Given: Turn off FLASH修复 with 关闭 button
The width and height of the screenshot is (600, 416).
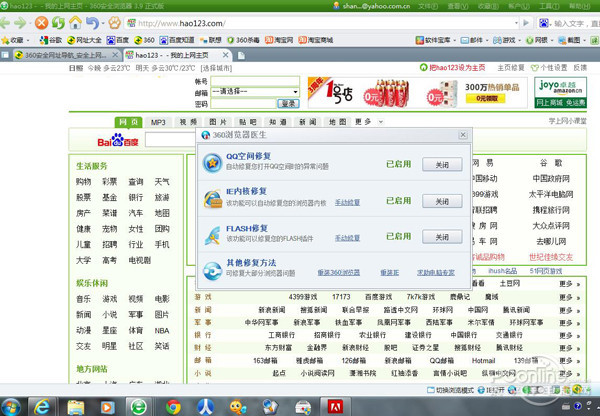Looking at the screenshot, I should pyautogui.click(x=441, y=237).
